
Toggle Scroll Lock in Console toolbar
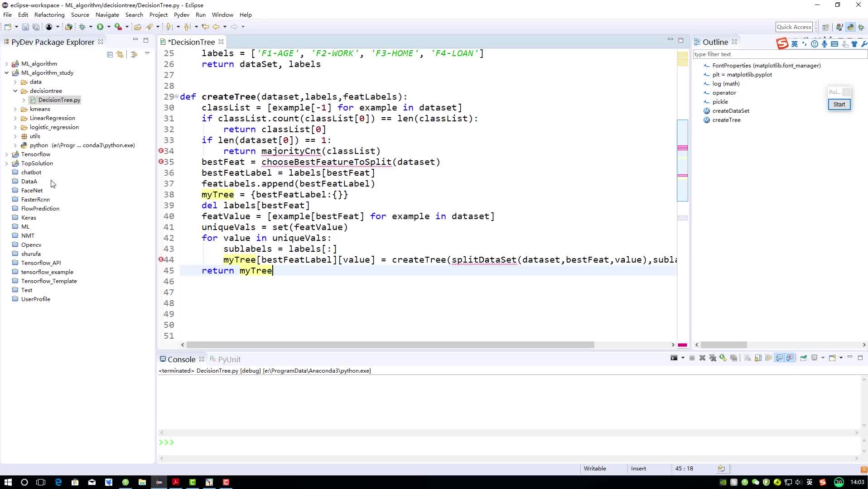click(x=758, y=358)
